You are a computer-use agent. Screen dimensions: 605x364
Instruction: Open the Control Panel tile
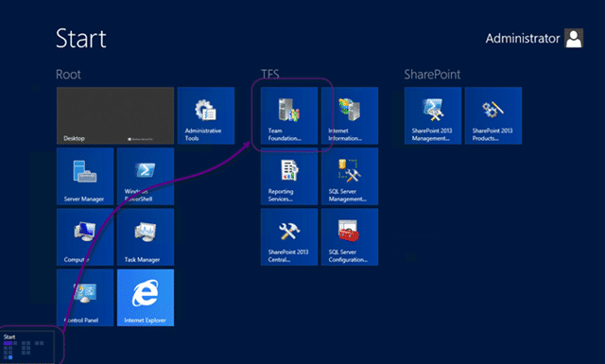[x=85, y=298]
